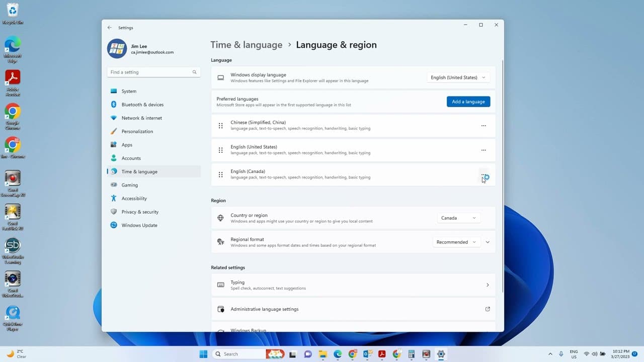Click drag handle beside Chinese (Simplified, China)
Screen dimensions: 644x362
[220, 126]
